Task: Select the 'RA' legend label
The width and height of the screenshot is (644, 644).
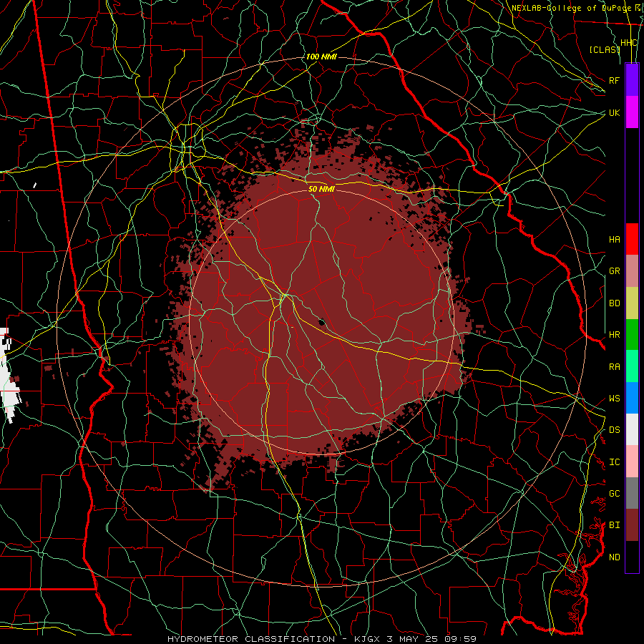Action: [614, 367]
